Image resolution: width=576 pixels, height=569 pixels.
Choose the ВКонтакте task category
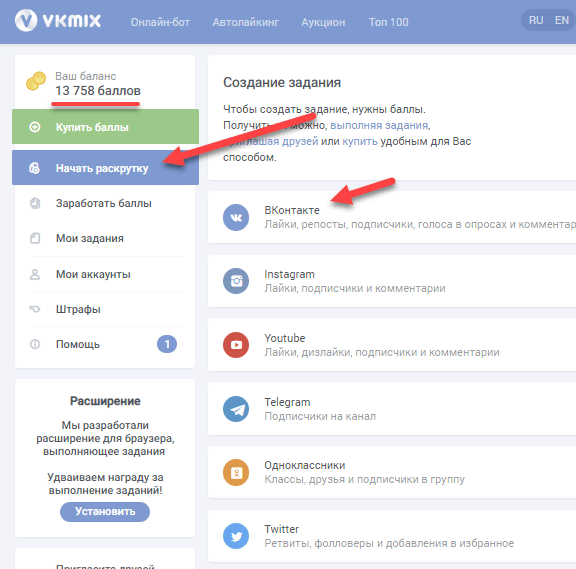pyautogui.click(x=392, y=217)
